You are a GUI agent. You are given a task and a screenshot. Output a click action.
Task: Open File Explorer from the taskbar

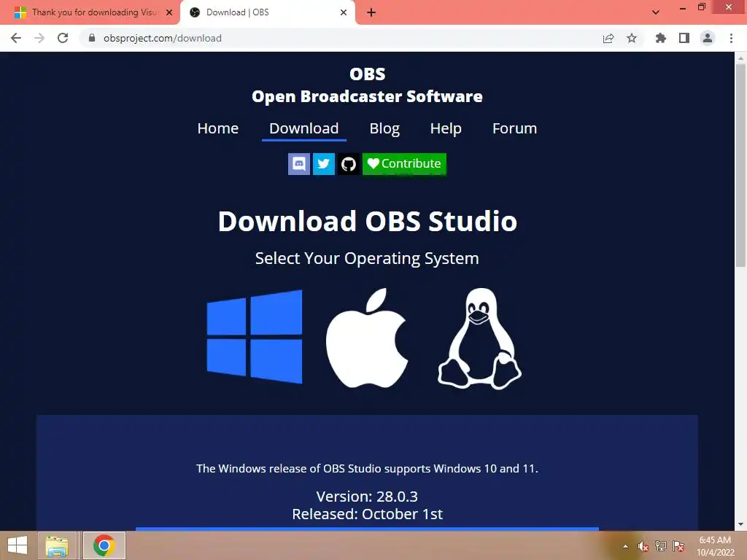57,545
